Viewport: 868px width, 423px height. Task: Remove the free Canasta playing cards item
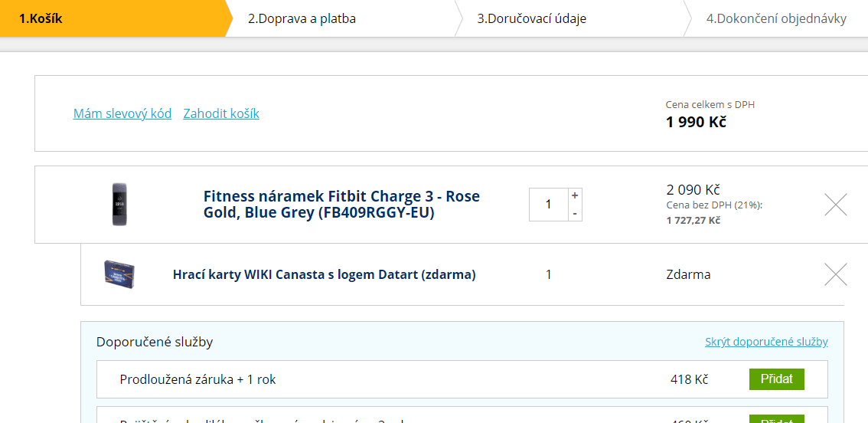click(835, 274)
